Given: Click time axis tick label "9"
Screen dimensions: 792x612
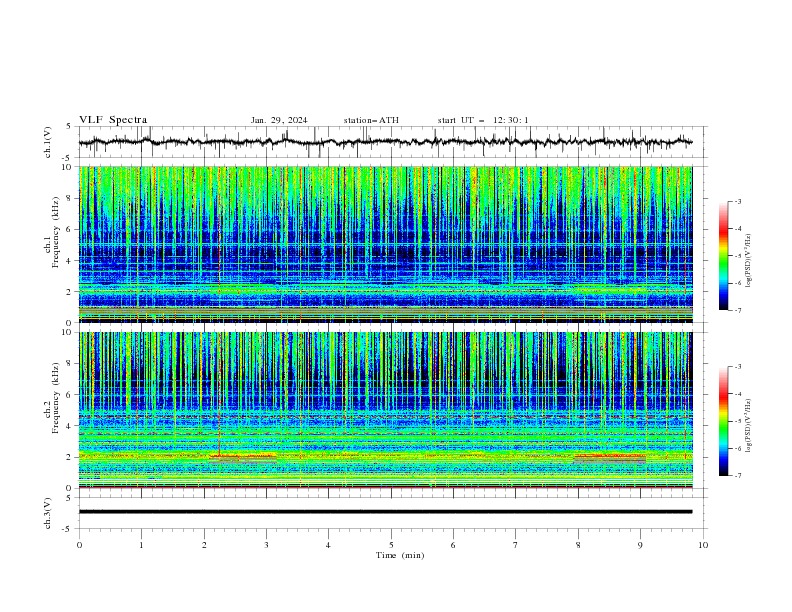Looking at the screenshot, I should tap(640, 545).
